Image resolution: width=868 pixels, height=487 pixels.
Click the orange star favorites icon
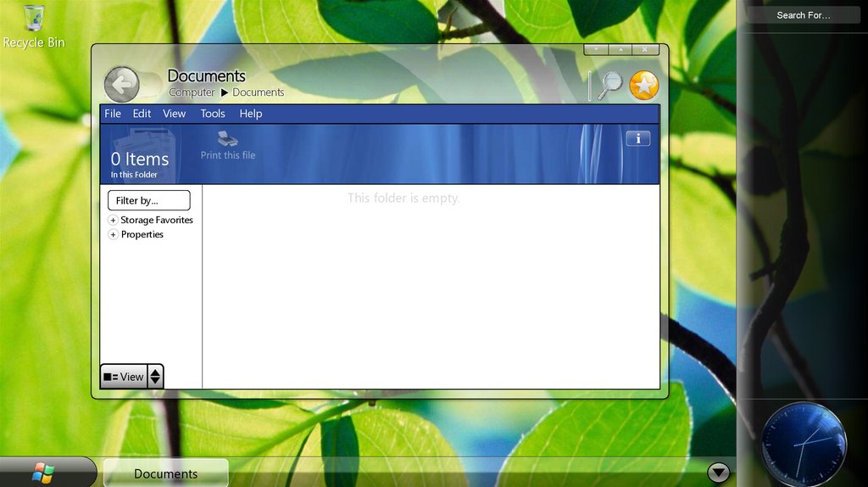coord(644,86)
